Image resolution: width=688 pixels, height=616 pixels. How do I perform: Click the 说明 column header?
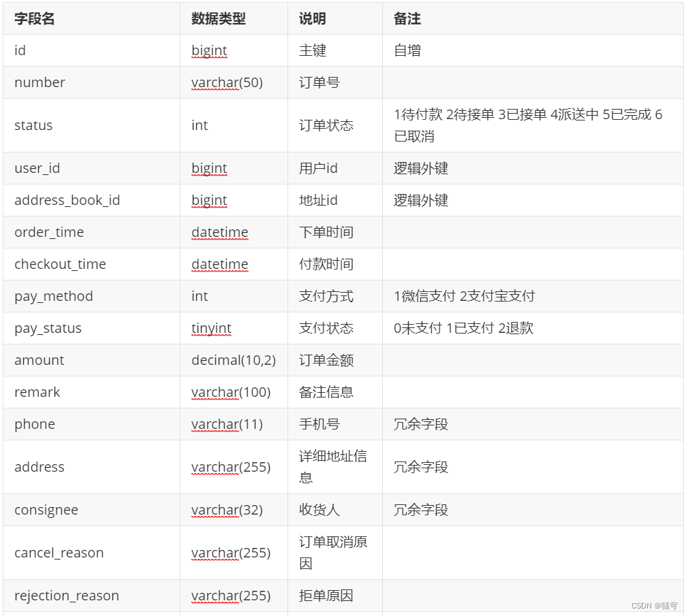click(313, 19)
